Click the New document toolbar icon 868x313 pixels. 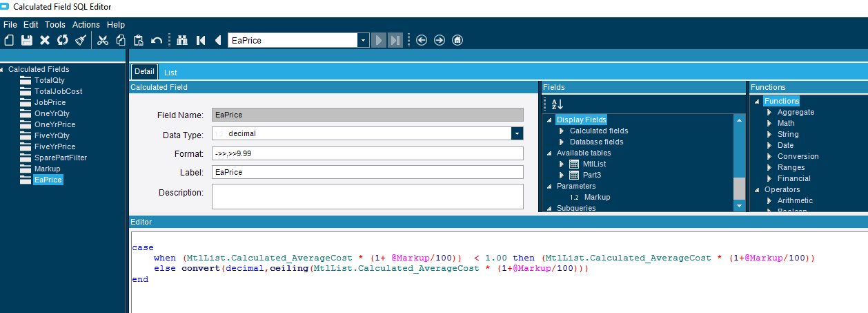9,40
